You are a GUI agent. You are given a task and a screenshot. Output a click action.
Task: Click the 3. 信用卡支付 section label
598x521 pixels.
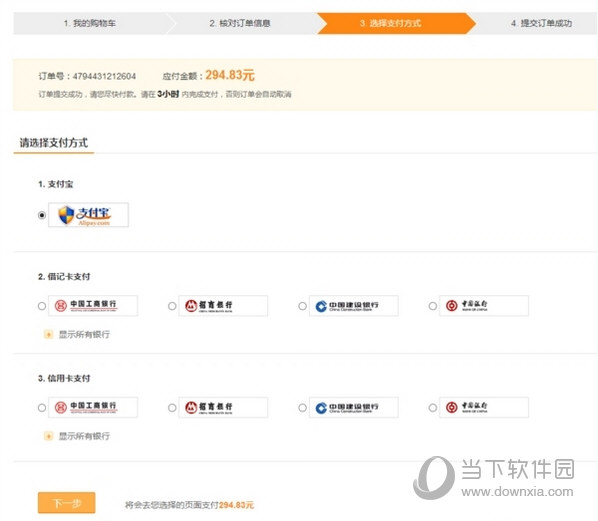click(x=64, y=378)
